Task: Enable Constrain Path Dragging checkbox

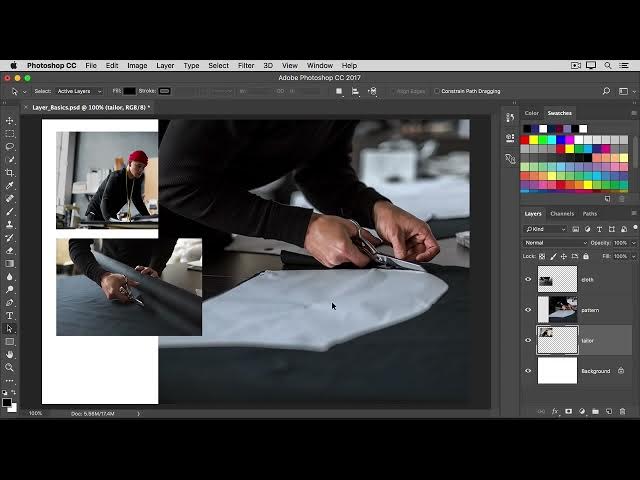Action: click(x=437, y=91)
